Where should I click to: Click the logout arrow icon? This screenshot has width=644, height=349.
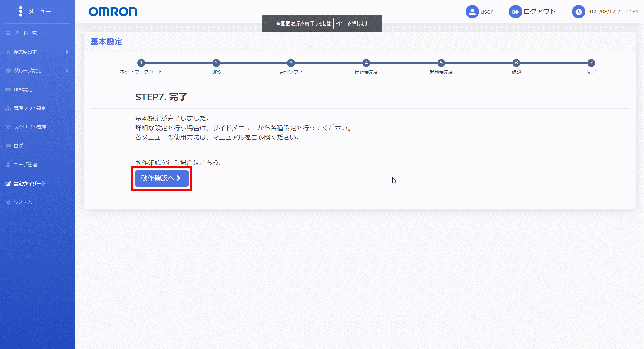point(515,12)
